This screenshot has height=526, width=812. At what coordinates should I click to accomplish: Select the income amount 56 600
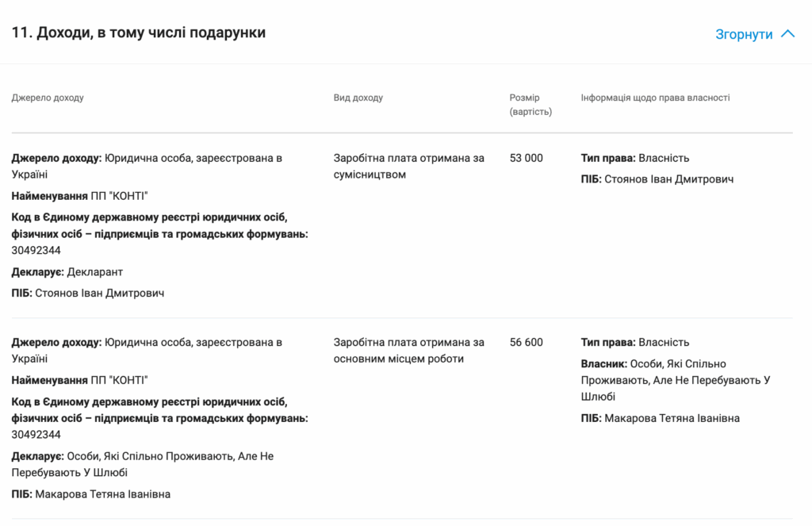tap(526, 343)
